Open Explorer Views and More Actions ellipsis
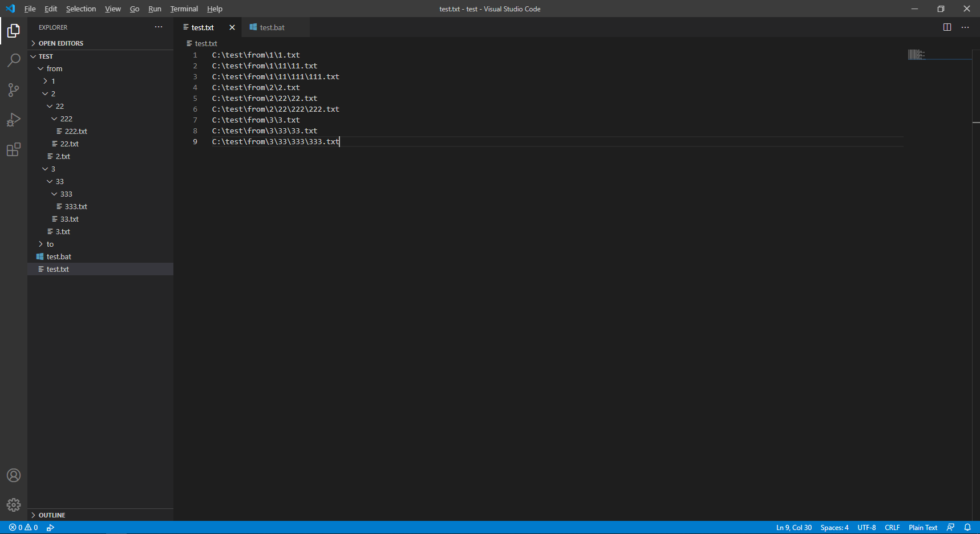The width and height of the screenshot is (980, 534). pyautogui.click(x=159, y=27)
